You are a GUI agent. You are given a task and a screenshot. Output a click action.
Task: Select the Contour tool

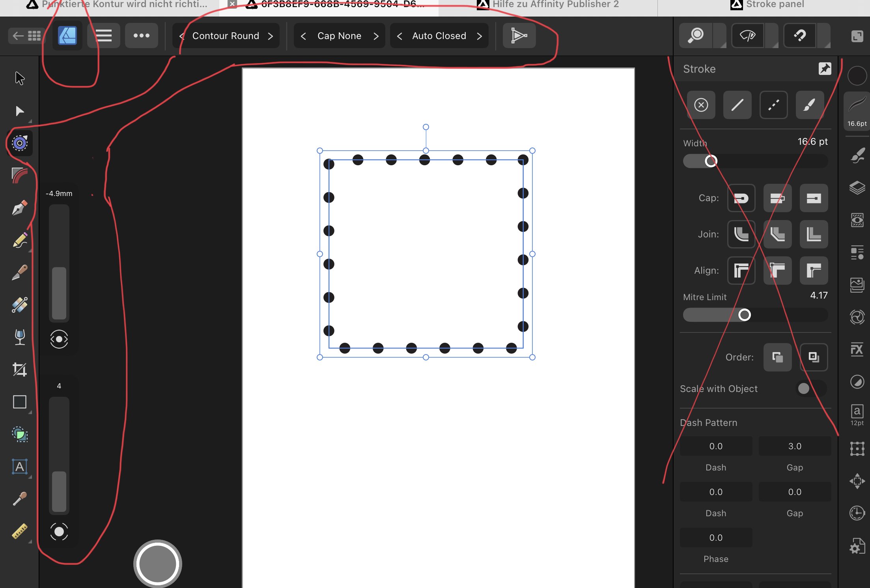point(20,143)
